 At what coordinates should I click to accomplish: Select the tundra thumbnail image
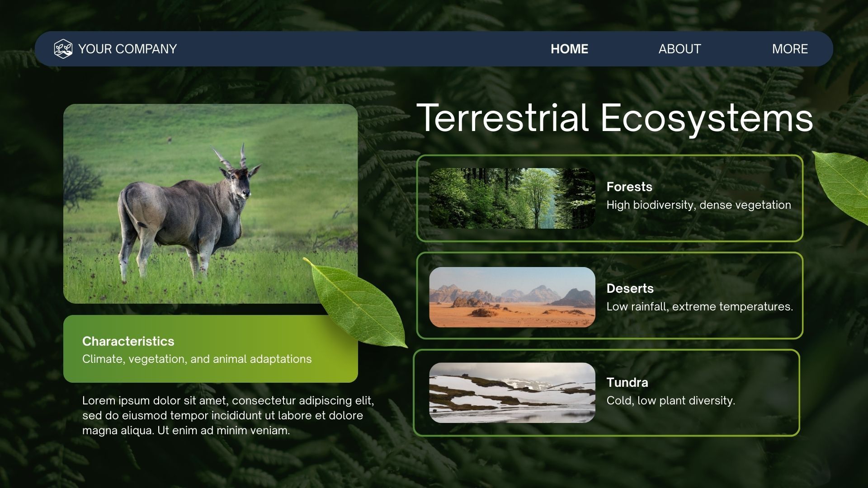tap(512, 393)
